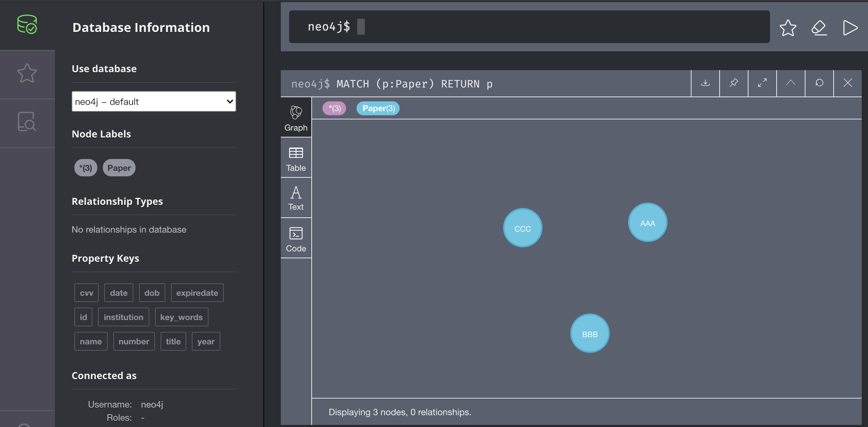This screenshot has width=868, height=427.
Task: Pin the result frame
Action: [734, 83]
